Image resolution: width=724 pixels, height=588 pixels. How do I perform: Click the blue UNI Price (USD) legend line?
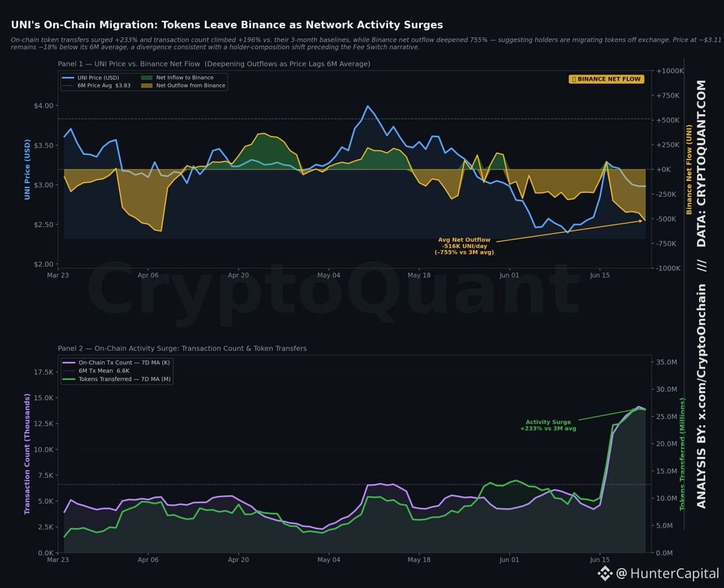pyautogui.click(x=68, y=77)
